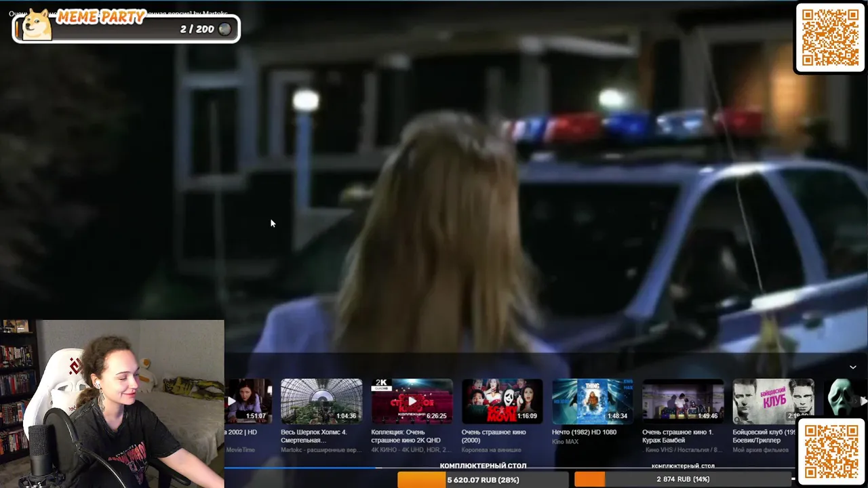This screenshot has height=488, width=868.
Task: Click the bold 'КОМПЛЮКТЕРНЫЙ СТОЛ' goal label
Action: point(483,466)
